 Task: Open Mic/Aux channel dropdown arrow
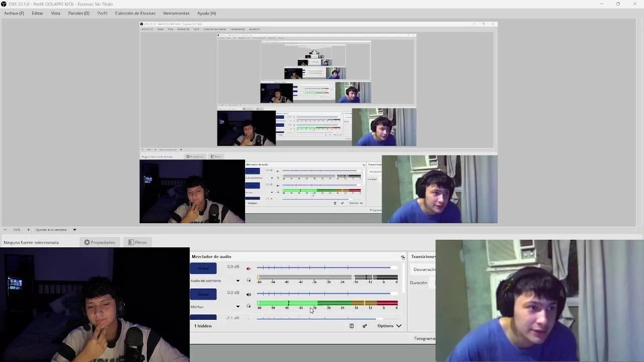(x=238, y=307)
